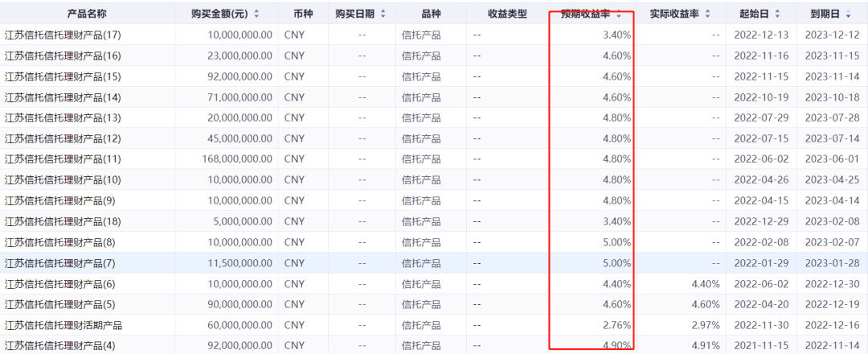Click actual yield 4.91%
The width and height of the screenshot is (868, 354).
click(706, 346)
